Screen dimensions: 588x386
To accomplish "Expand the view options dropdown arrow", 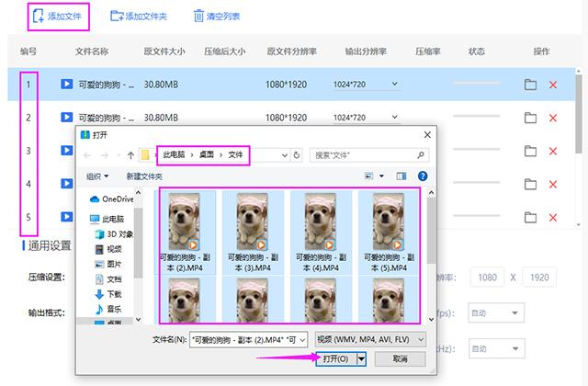I will coord(382,176).
